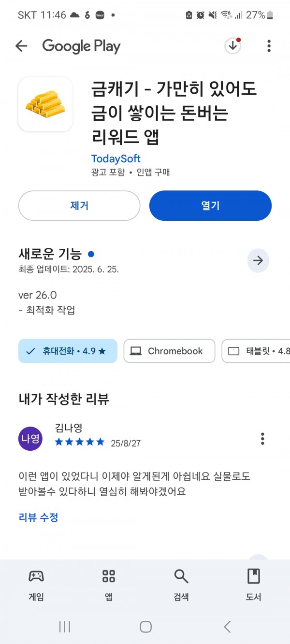
Task: Tap 리뷰 수정 to edit review
Action: pos(38,517)
